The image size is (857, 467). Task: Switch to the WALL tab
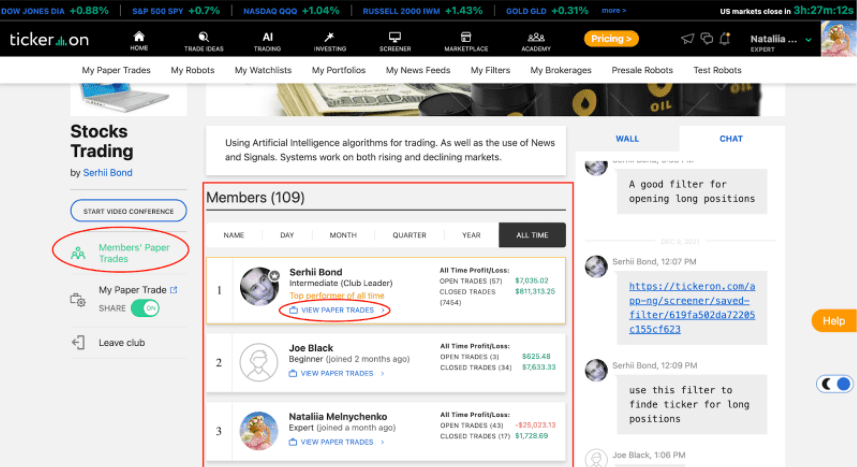(627, 139)
